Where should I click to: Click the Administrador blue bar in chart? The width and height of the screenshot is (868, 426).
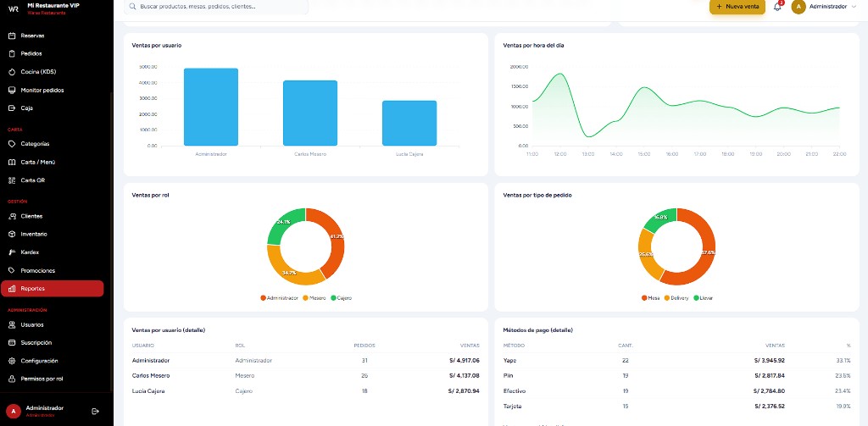pyautogui.click(x=211, y=108)
